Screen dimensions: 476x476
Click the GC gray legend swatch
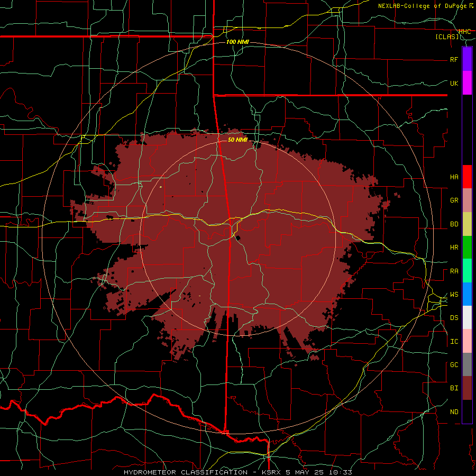(x=467, y=364)
